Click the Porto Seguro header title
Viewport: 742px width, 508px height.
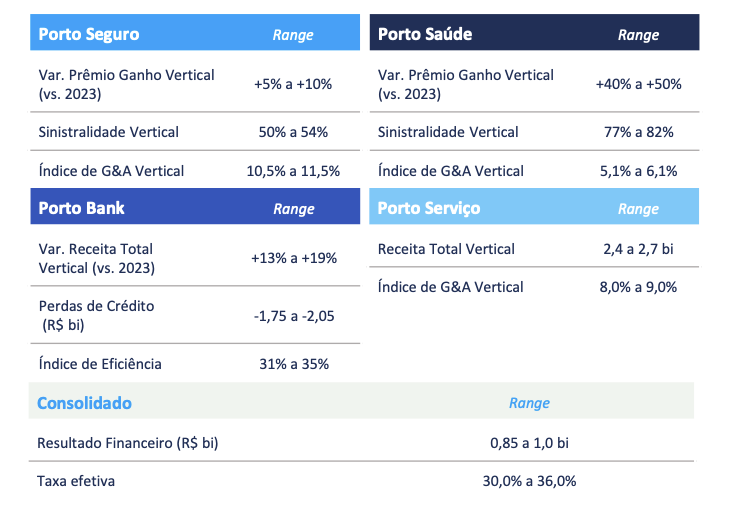point(88,34)
